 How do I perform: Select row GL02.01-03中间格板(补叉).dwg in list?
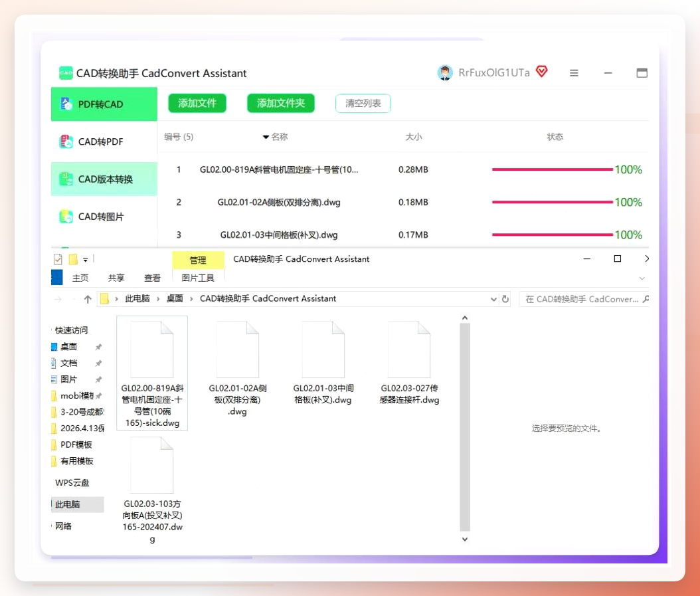[x=403, y=235]
